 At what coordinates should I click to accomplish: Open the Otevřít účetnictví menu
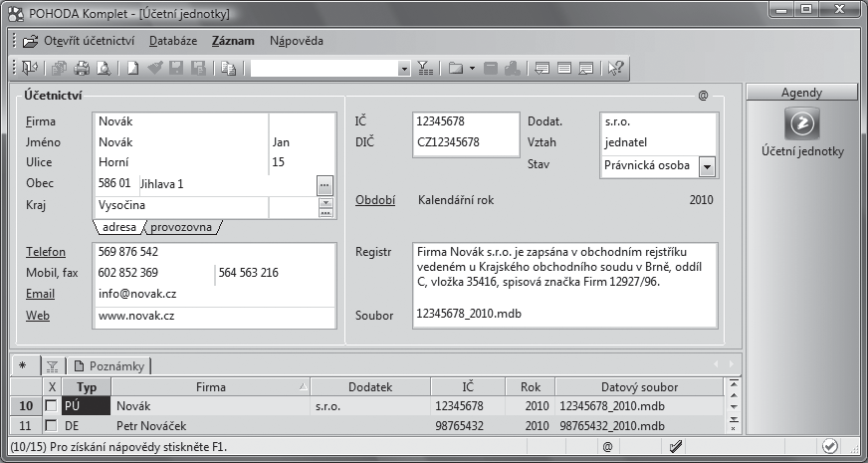point(90,41)
